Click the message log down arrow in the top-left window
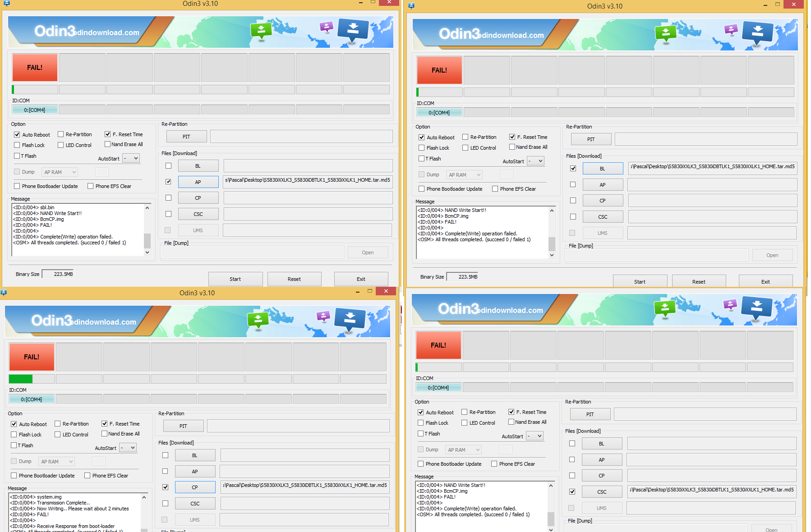This screenshot has width=811, height=532. click(147, 252)
